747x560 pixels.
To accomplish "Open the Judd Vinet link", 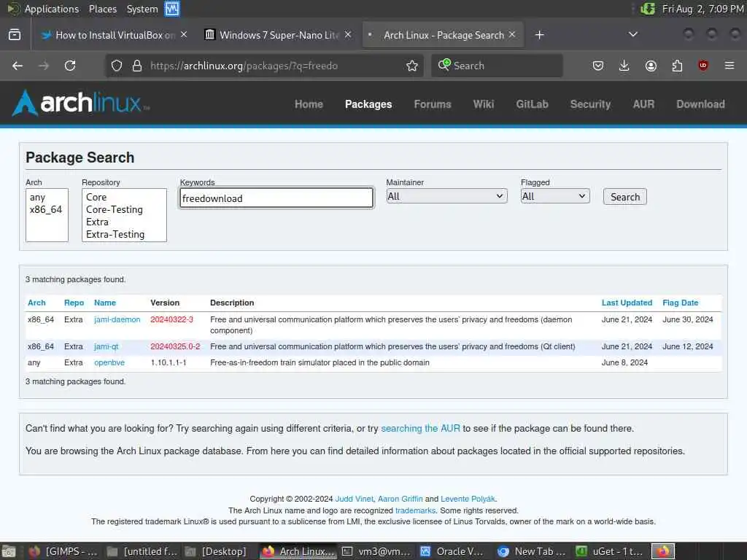I will (x=355, y=499).
